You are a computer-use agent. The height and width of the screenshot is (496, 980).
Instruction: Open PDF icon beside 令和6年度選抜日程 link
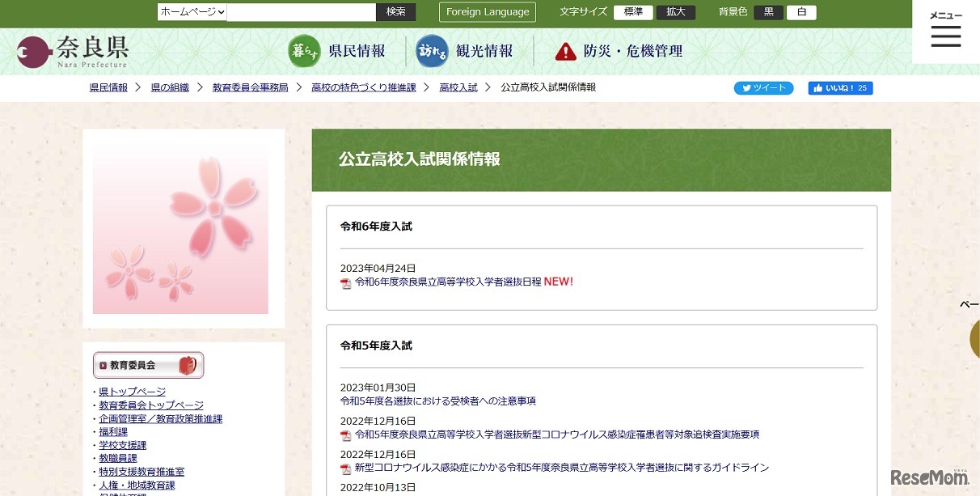tap(345, 282)
